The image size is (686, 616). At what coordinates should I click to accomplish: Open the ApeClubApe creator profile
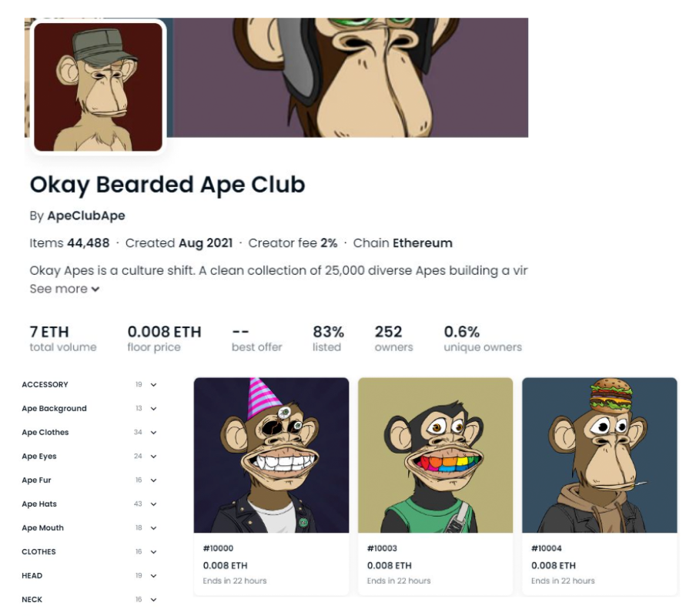click(x=86, y=216)
